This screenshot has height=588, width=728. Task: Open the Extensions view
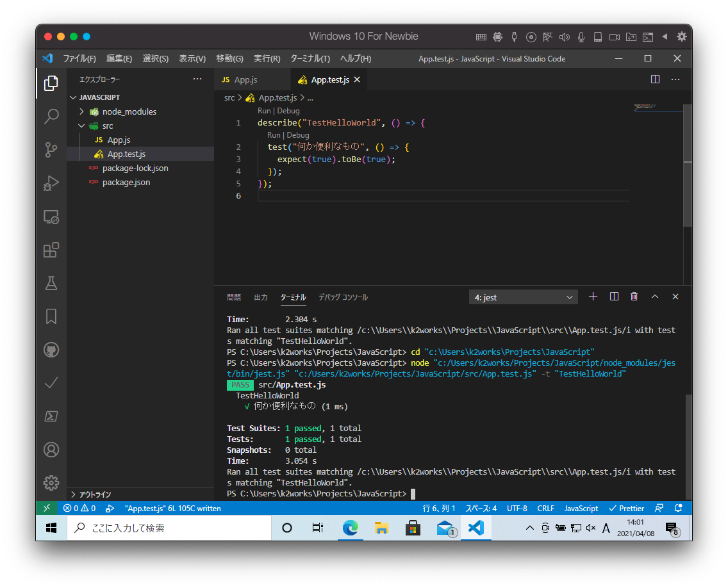click(51, 250)
